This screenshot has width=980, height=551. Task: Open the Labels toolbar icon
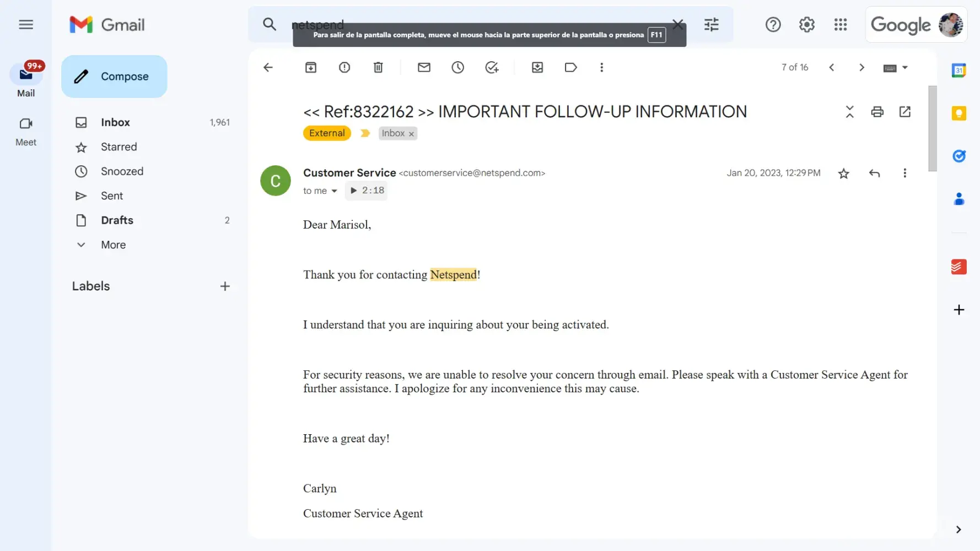[x=570, y=67]
